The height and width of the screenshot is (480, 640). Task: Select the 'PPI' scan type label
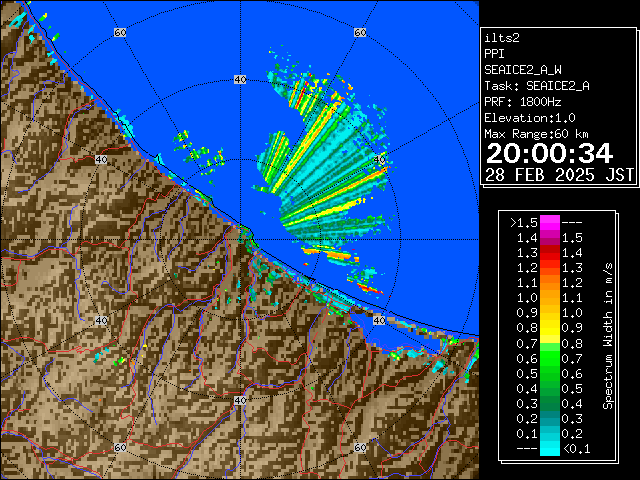point(494,54)
